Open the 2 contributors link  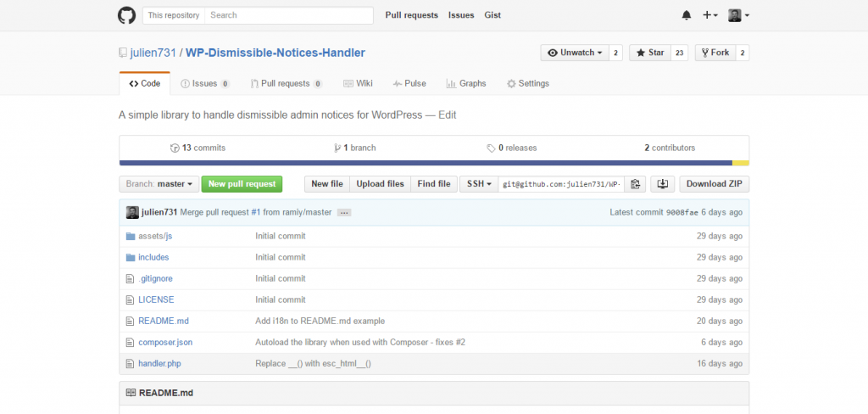pyautogui.click(x=670, y=148)
